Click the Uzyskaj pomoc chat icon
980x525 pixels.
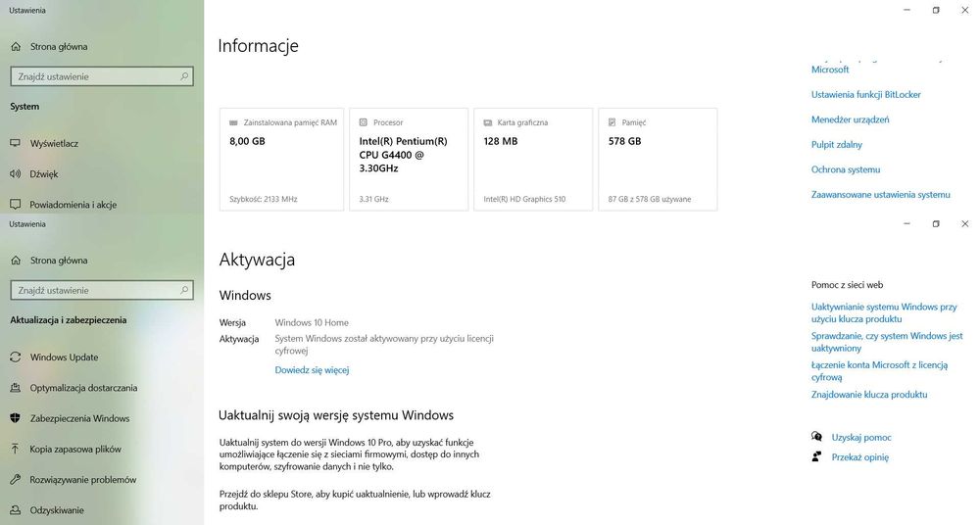817,437
